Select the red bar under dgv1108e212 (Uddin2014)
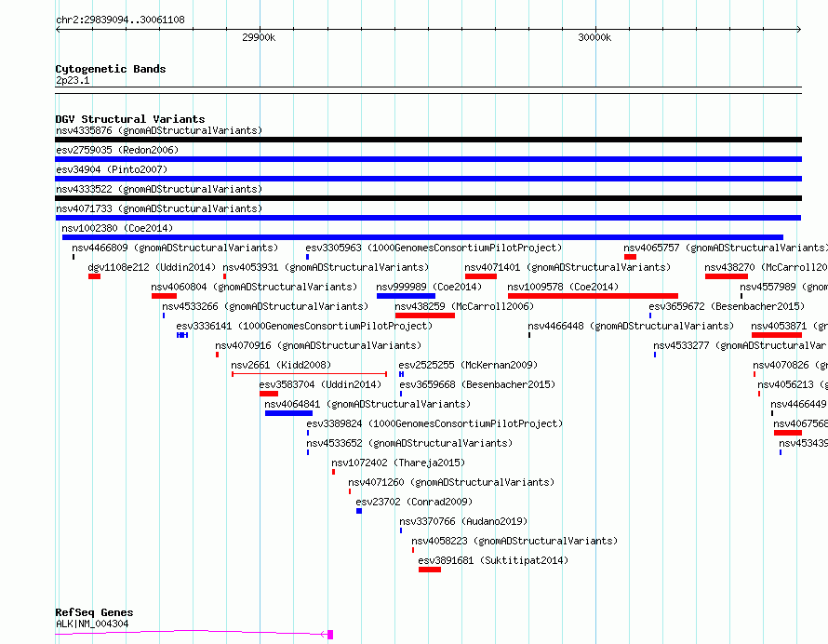This screenshot has height=644, width=828. point(95,276)
